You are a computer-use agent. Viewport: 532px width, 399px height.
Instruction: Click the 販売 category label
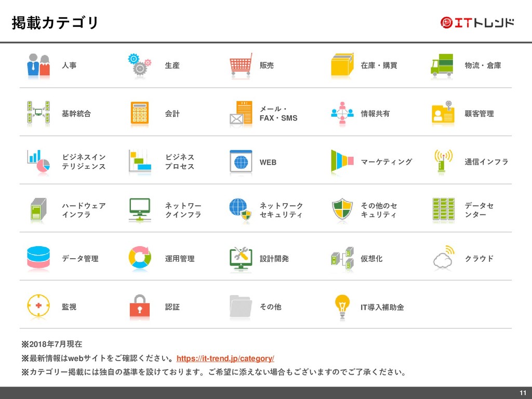click(267, 65)
